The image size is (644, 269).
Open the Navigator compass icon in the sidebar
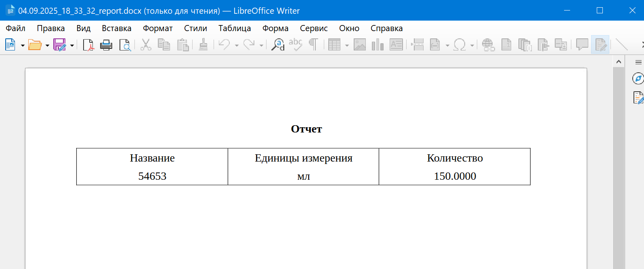tap(638, 78)
